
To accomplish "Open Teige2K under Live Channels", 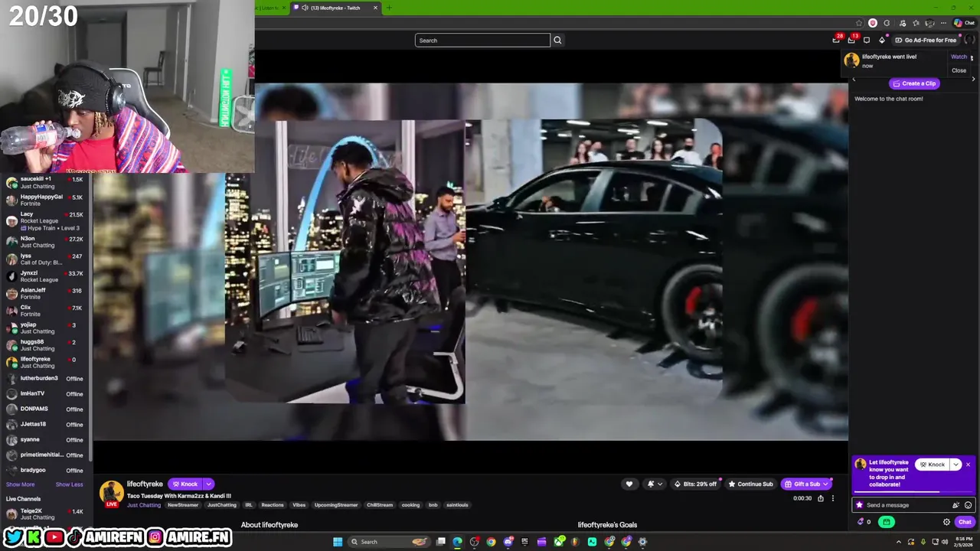I will click(46, 514).
